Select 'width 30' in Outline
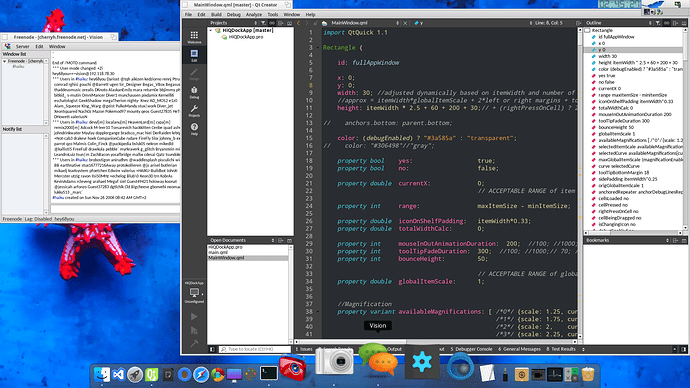The height and width of the screenshot is (388, 690). pyautogui.click(x=607, y=56)
